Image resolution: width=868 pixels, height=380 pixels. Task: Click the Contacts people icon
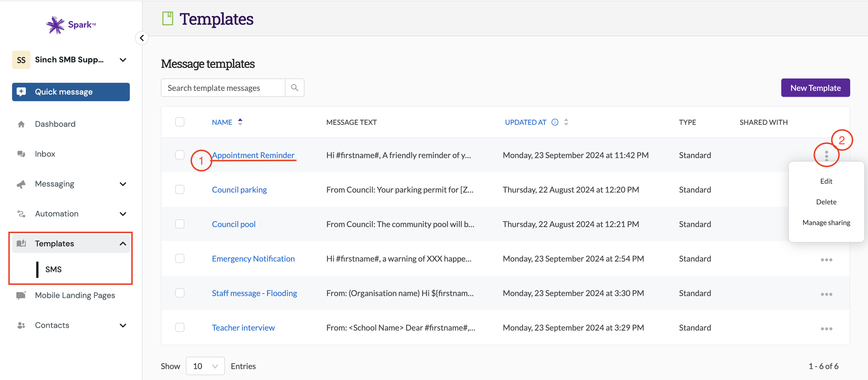(x=21, y=325)
